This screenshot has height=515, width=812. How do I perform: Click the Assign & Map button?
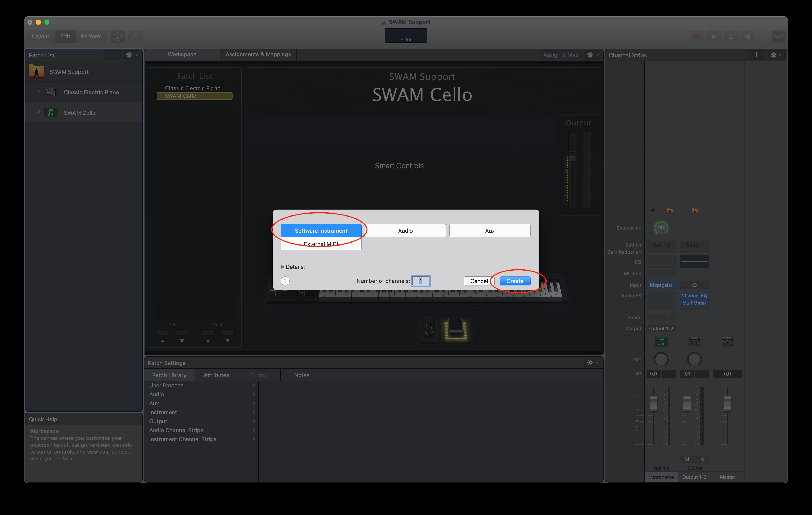pos(561,55)
